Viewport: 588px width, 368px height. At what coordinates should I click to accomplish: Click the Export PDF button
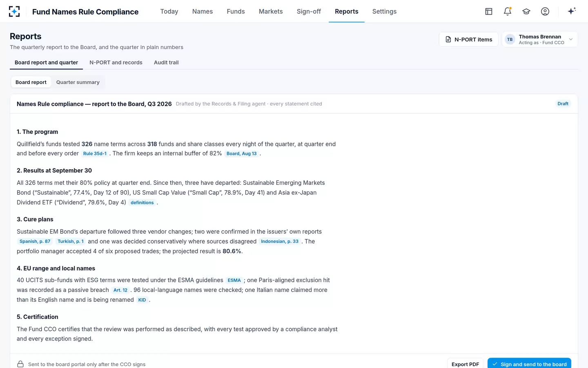(465, 364)
